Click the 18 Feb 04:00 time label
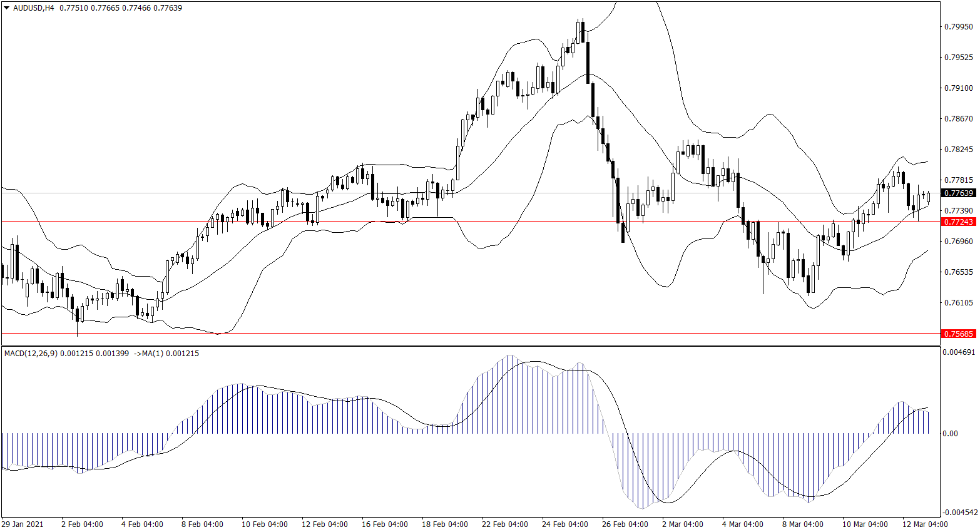This screenshot has width=980, height=532. click(444, 524)
